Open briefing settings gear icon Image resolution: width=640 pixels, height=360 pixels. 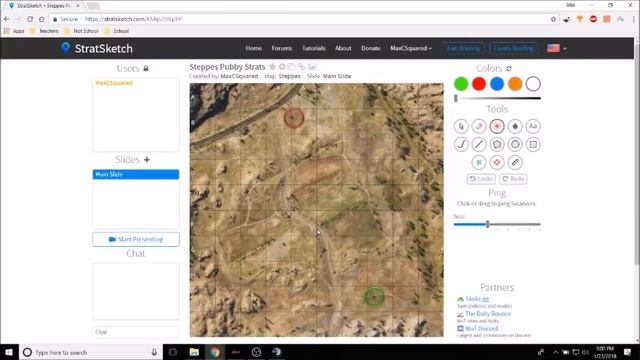[x=282, y=67]
